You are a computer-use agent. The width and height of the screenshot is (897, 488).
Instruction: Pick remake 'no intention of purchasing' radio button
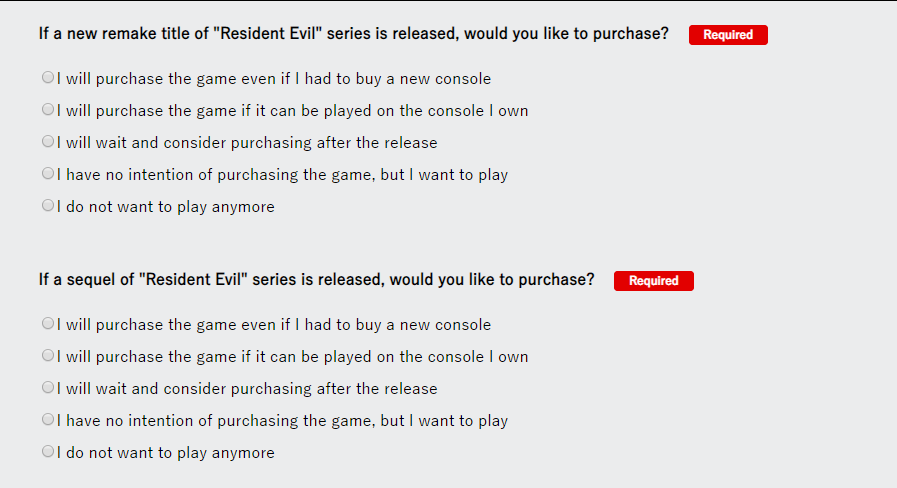tap(48, 173)
